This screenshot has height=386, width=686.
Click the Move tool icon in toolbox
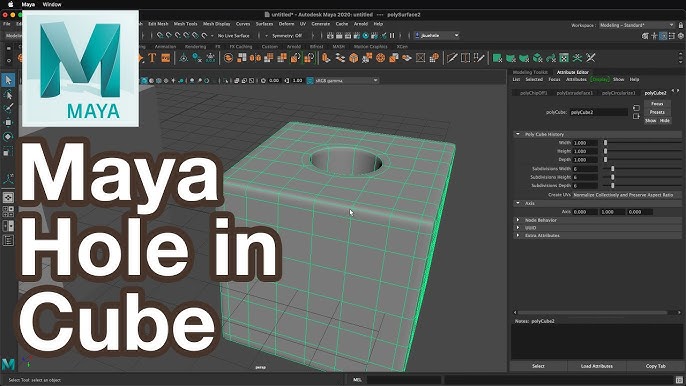[8, 123]
